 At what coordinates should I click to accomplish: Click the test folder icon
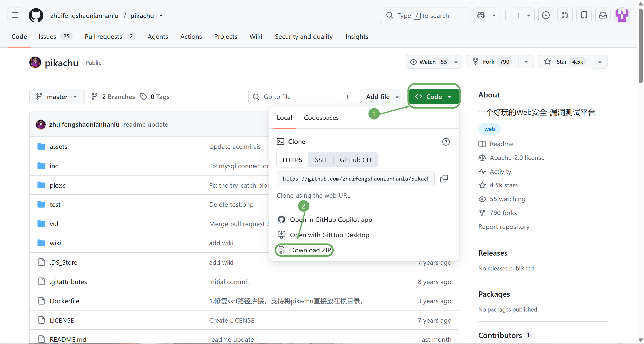tap(41, 204)
